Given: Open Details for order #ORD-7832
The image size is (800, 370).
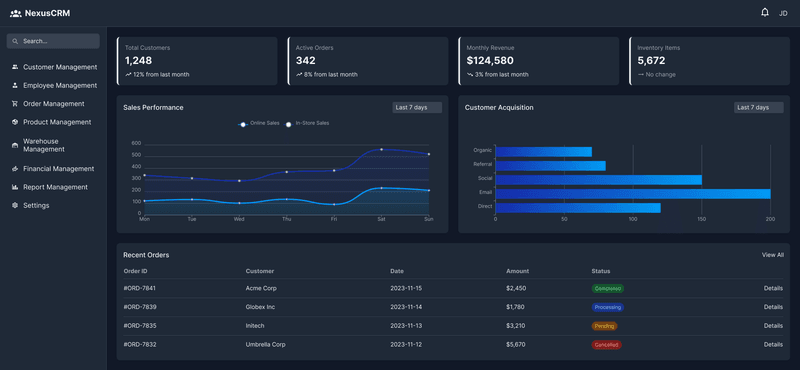Looking at the screenshot, I should [773, 344].
